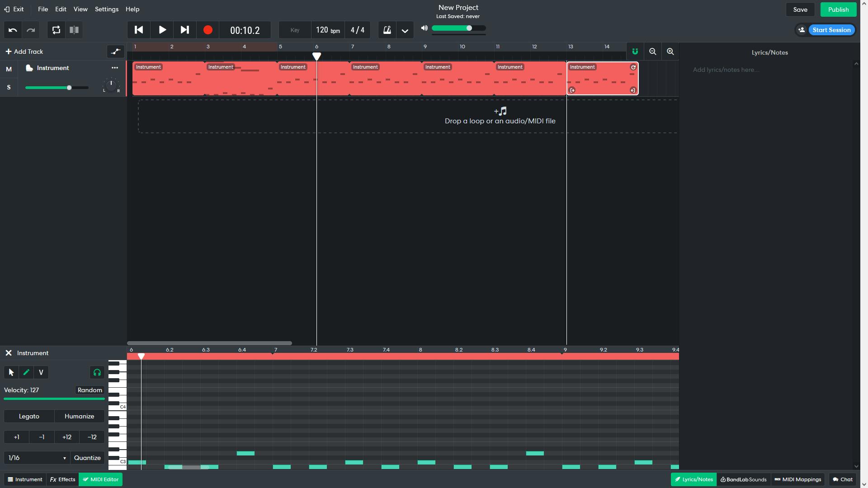
Task: Click the red Record button
Action: coord(208,30)
